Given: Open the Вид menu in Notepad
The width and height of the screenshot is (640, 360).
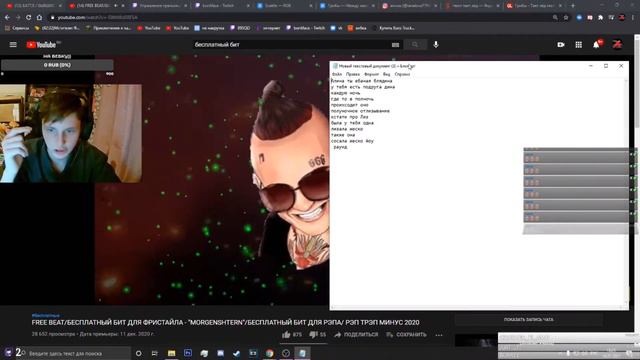Looking at the screenshot, I should [387, 74].
